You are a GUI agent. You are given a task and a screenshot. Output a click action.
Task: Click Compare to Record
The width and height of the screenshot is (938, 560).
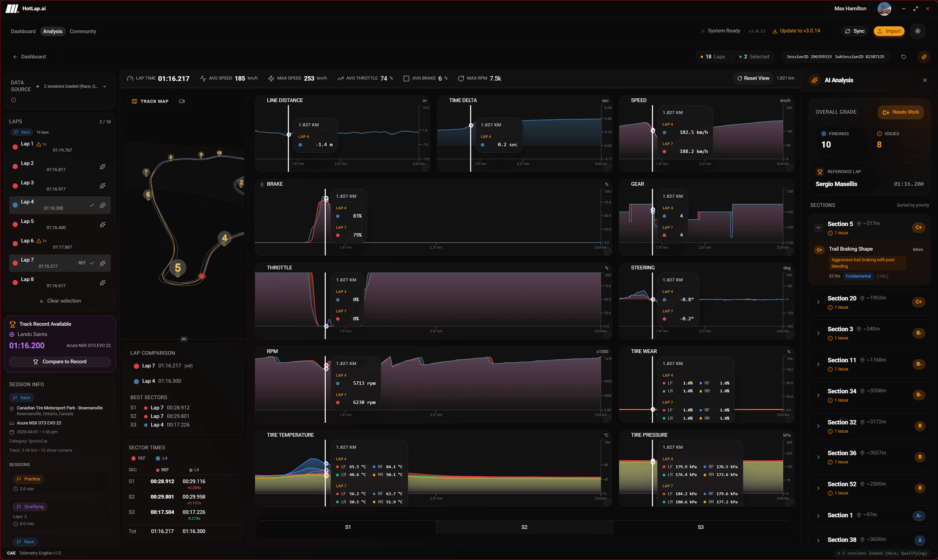pyautogui.click(x=60, y=362)
